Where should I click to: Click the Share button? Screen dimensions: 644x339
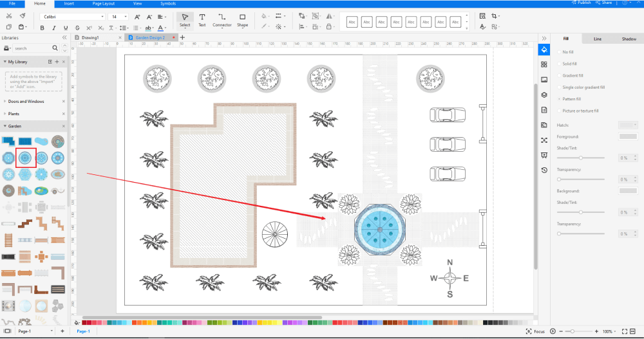click(604, 3)
